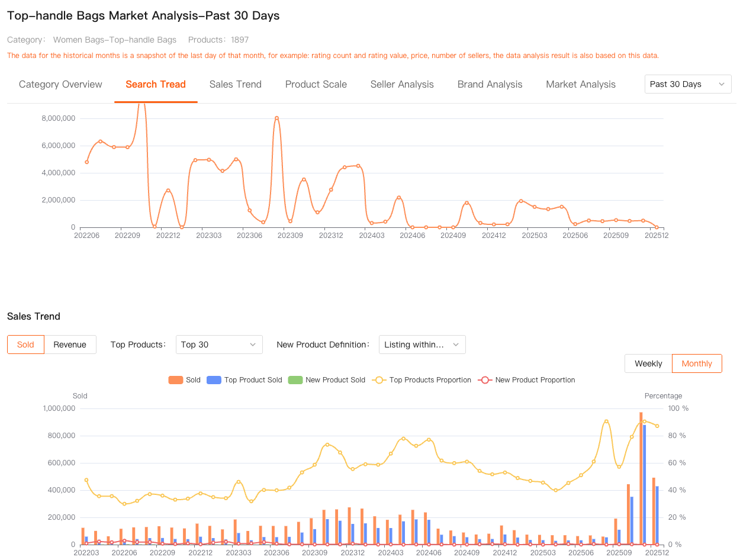
Task: Switch the chart to Weekly view
Action: (x=648, y=363)
